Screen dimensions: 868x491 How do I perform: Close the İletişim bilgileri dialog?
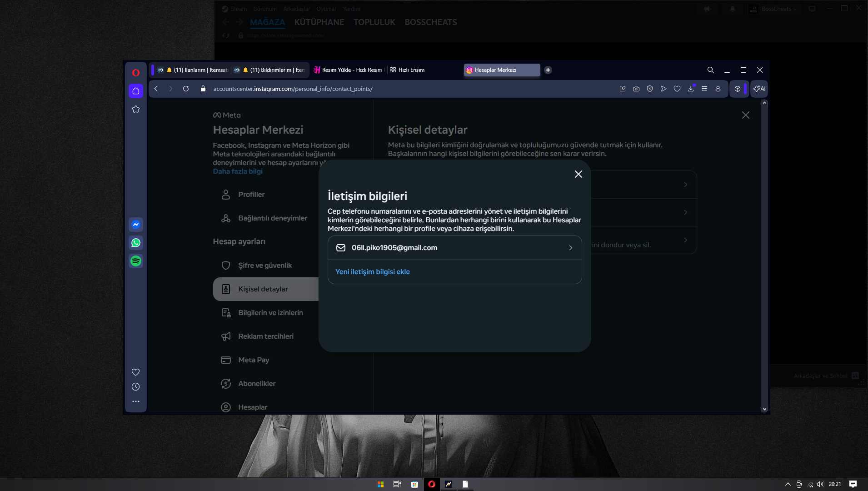(579, 174)
